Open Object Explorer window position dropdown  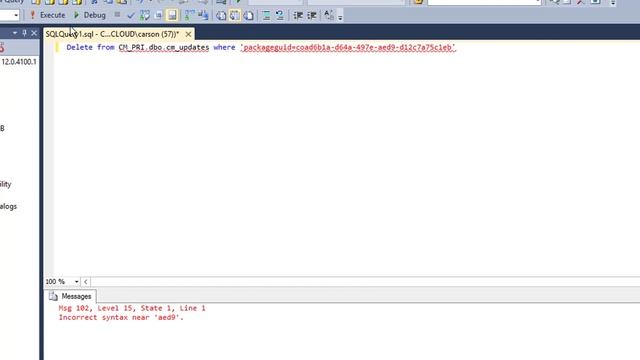15,33
